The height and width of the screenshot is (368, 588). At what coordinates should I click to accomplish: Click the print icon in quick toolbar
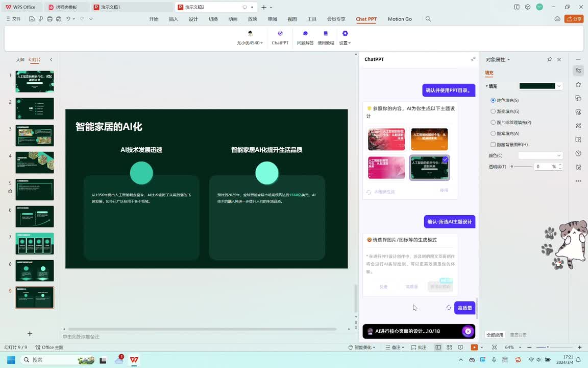coord(50,19)
